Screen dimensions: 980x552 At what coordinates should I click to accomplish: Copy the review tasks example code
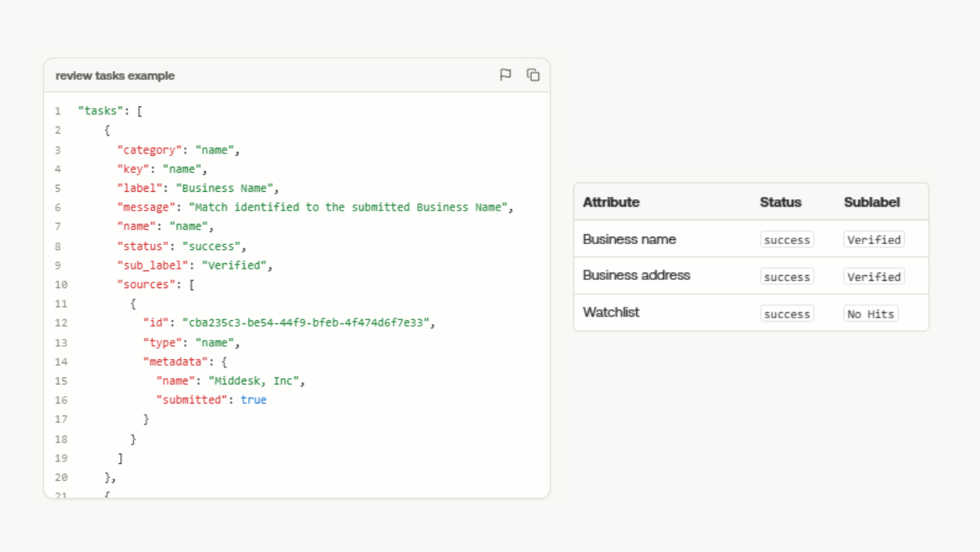[533, 75]
